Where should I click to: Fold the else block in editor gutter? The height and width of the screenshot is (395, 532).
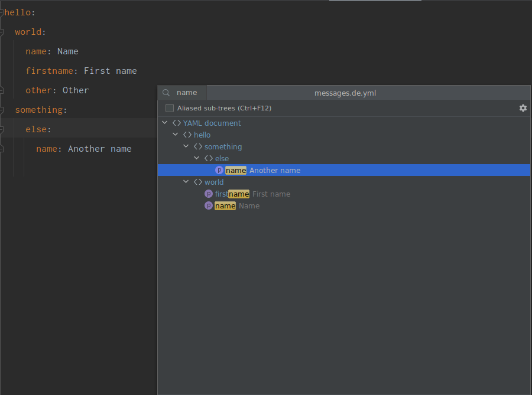click(x=2, y=129)
